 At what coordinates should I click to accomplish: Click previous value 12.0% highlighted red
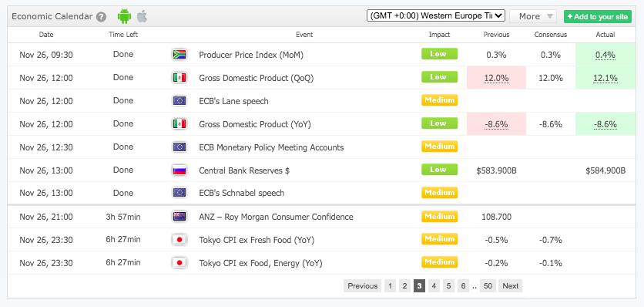pos(496,78)
